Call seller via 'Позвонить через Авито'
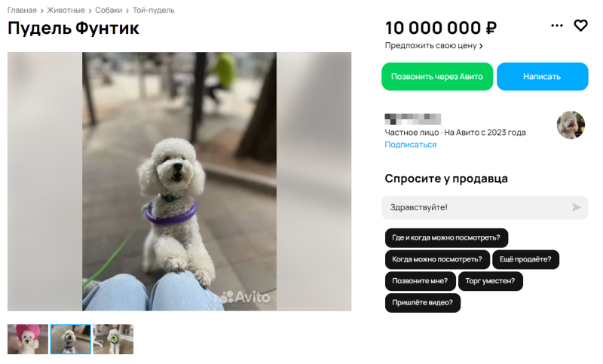 coord(437,76)
